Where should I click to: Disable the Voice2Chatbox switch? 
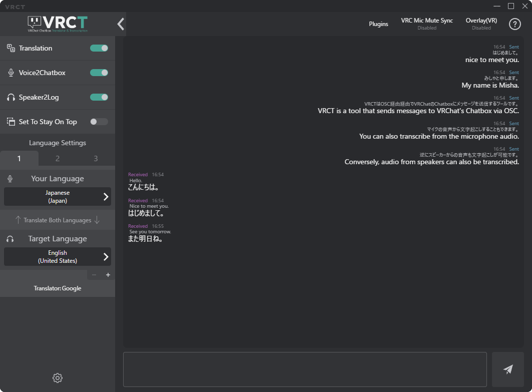(x=99, y=73)
